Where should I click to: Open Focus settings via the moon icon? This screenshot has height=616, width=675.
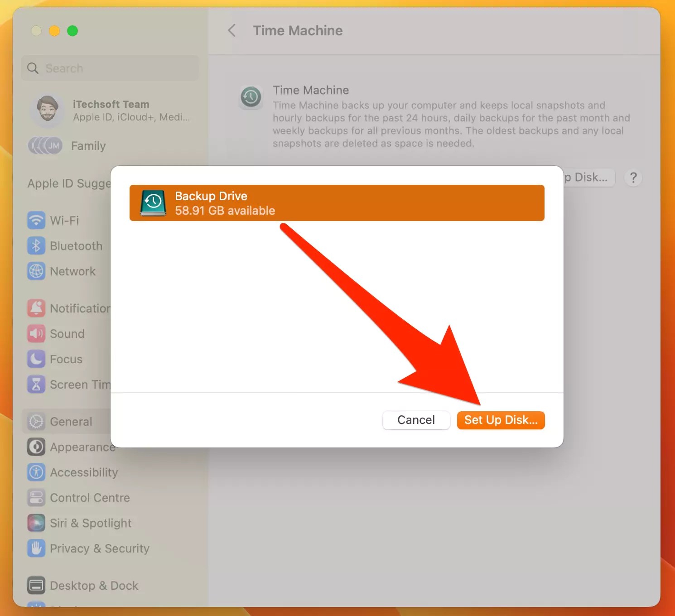pos(36,359)
